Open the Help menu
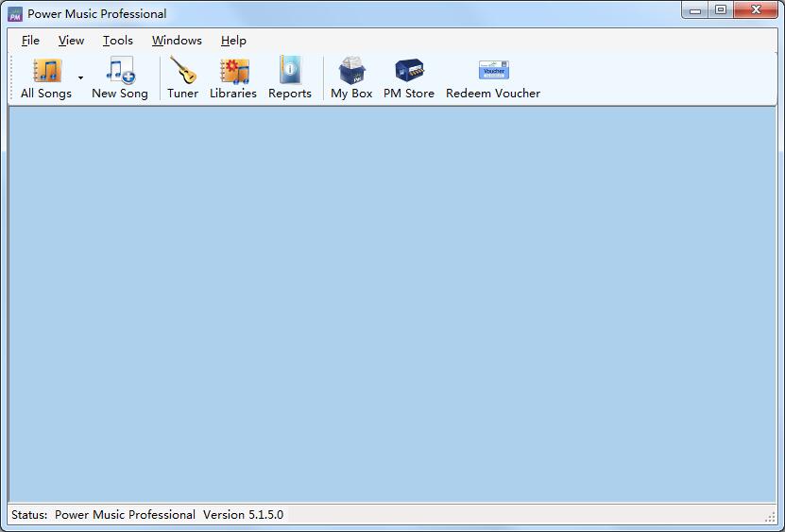The width and height of the screenshot is (785, 532). [x=233, y=41]
